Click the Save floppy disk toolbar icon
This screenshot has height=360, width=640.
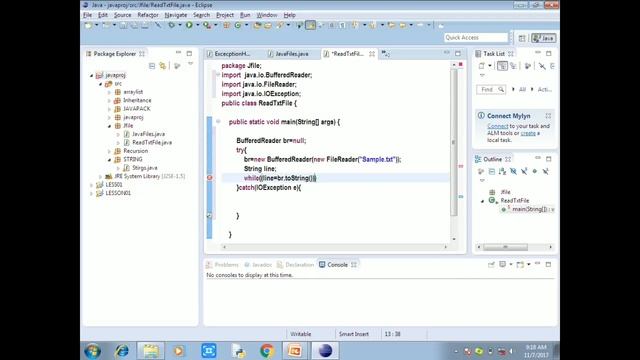click(123, 25)
